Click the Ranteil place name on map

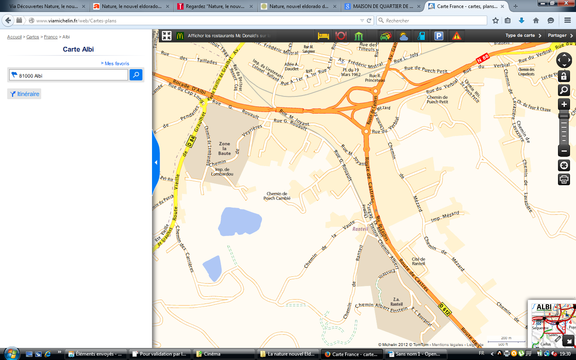point(360,229)
